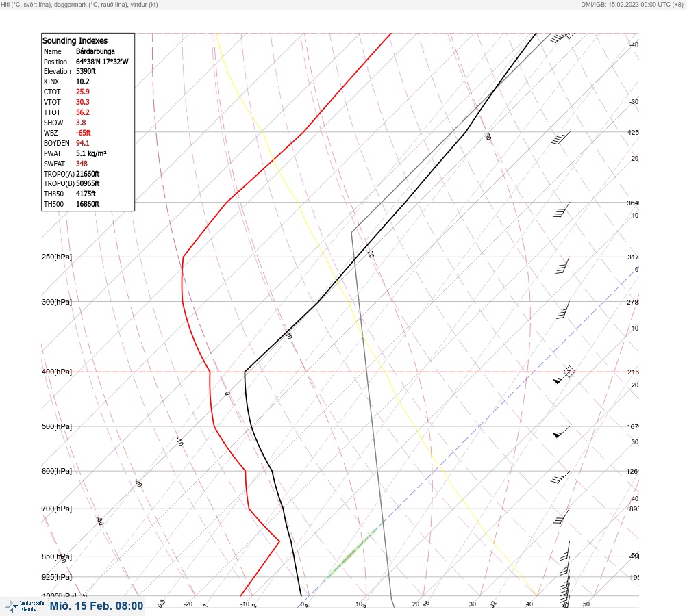Click the dewpoint kink above 850 hPa
Viewport: 687px width, 616px height.
279,541
